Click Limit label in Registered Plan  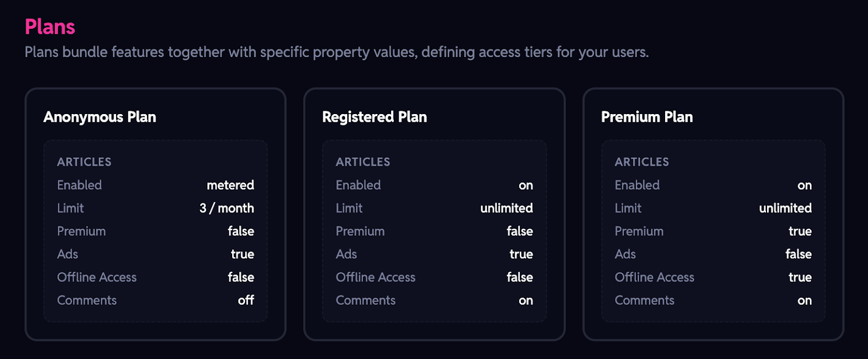(x=349, y=208)
